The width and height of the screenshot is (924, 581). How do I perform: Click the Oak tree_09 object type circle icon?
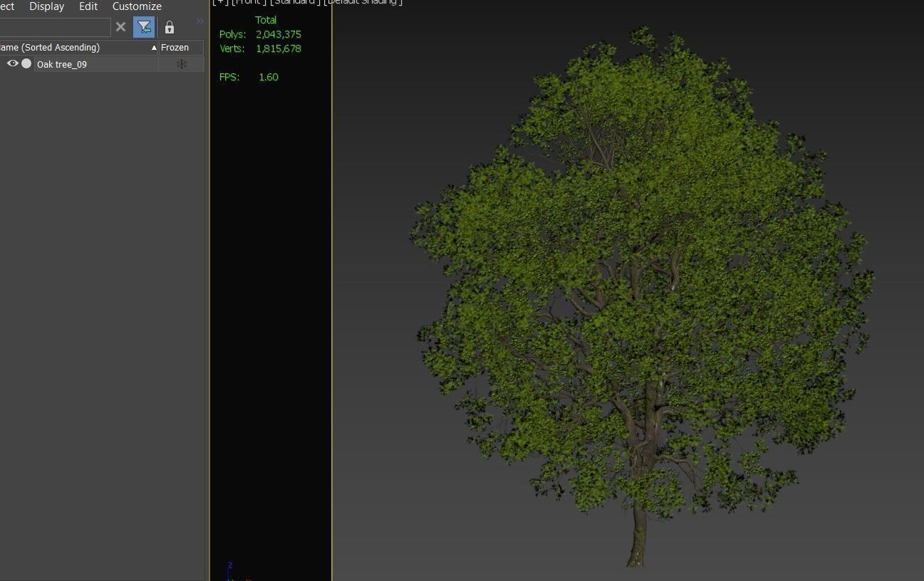coord(26,63)
